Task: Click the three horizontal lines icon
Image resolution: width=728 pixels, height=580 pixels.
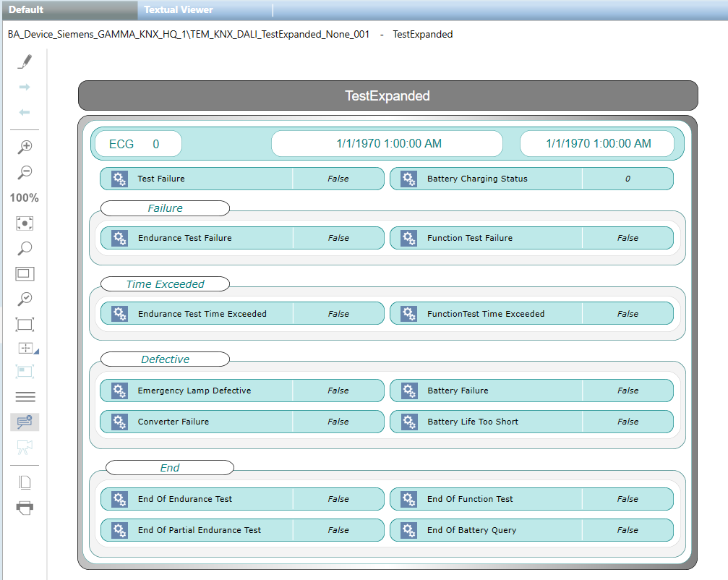Action: click(25, 396)
